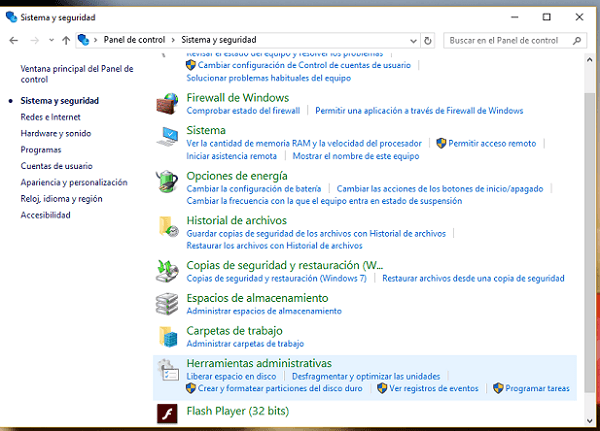Click Restaurar archivos desde una copia de seguridad

pyautogui.click(x=473, y=278)
